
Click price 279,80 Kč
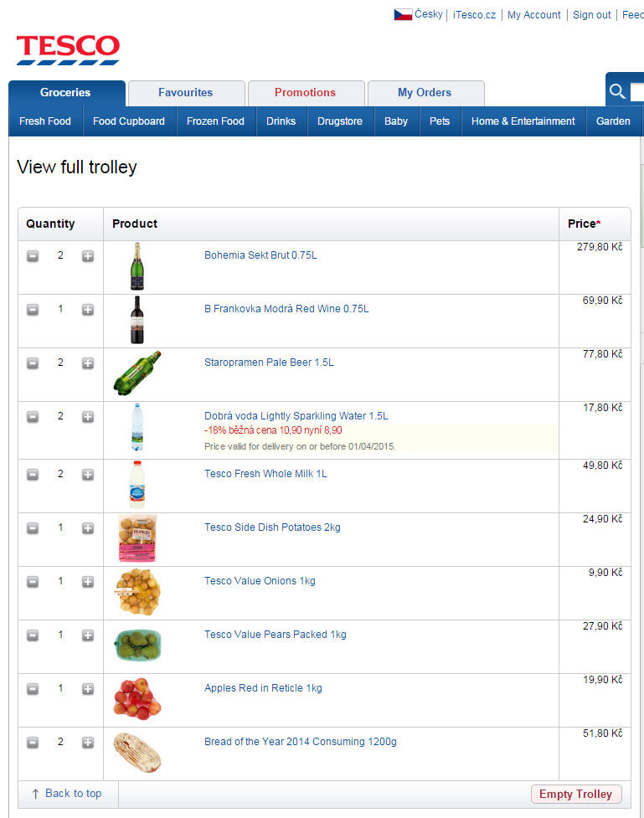point(600,247)
